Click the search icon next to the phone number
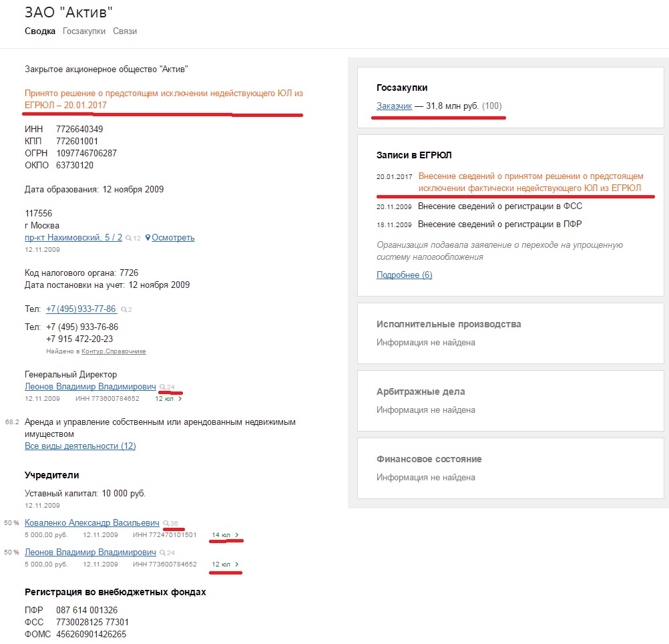Viewport: 669px width, 644px height. pos(122,309)
